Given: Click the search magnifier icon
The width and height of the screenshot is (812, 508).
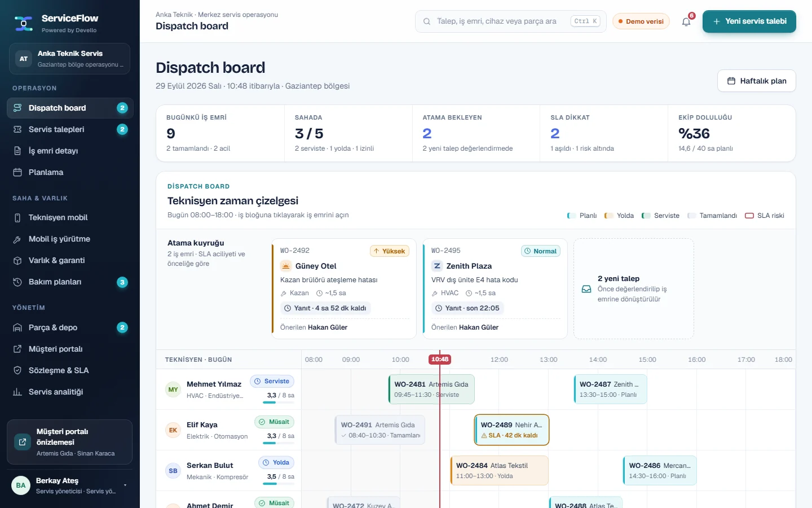Looking at the screenshot, I should coord(427,21).
